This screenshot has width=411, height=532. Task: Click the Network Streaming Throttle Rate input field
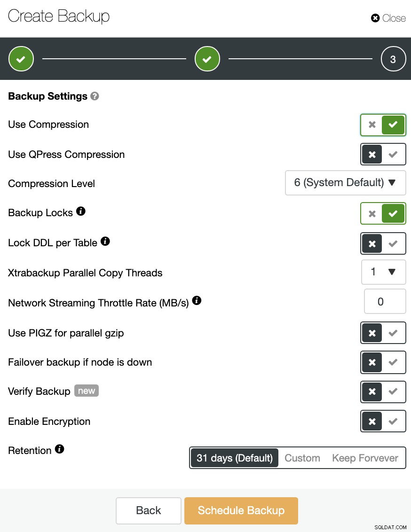click(385, 301)
